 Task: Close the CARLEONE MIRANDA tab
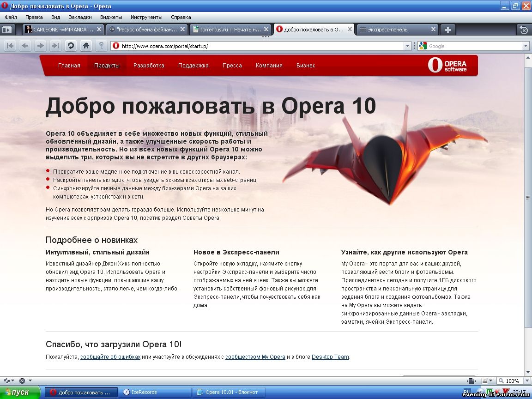[99, 29]
